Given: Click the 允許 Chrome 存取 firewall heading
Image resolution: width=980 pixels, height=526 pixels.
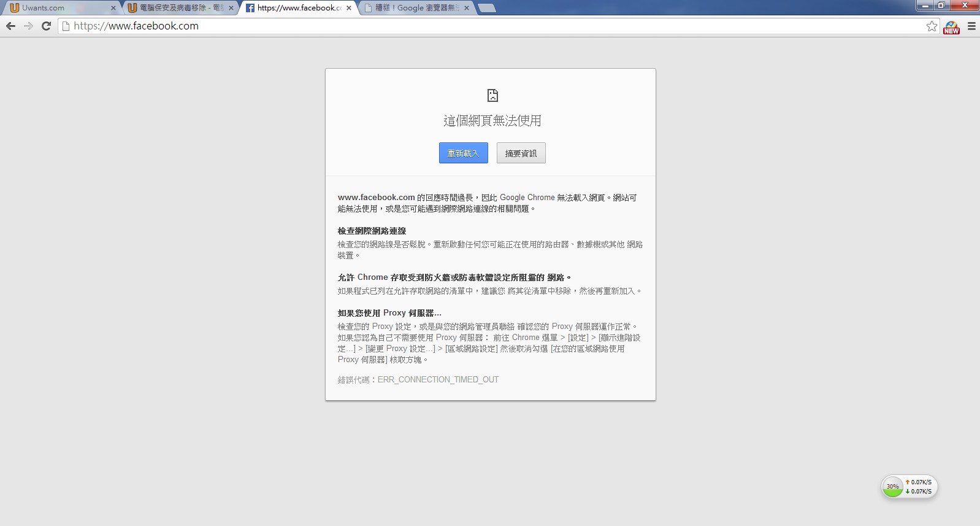Looking at the screenshot, I should (x=454, y=277).
